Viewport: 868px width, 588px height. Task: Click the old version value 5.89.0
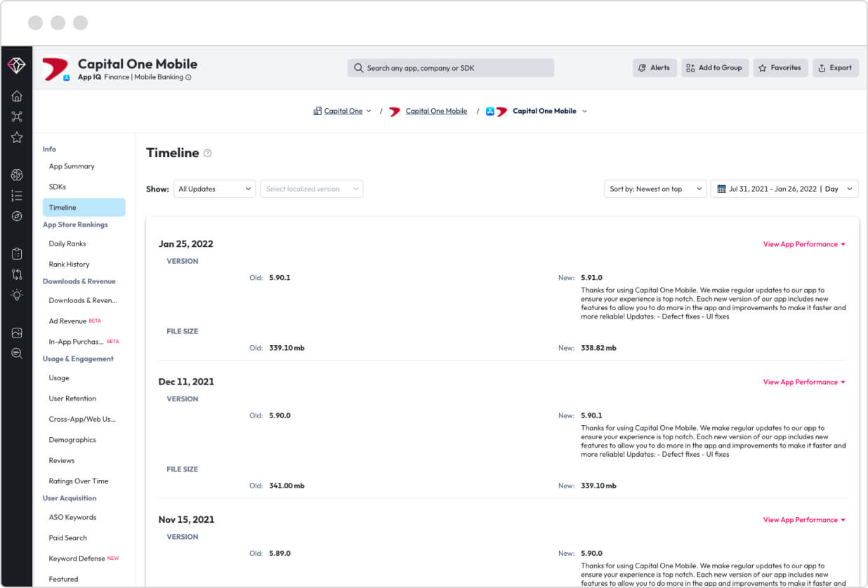click(x=280, y=554)
